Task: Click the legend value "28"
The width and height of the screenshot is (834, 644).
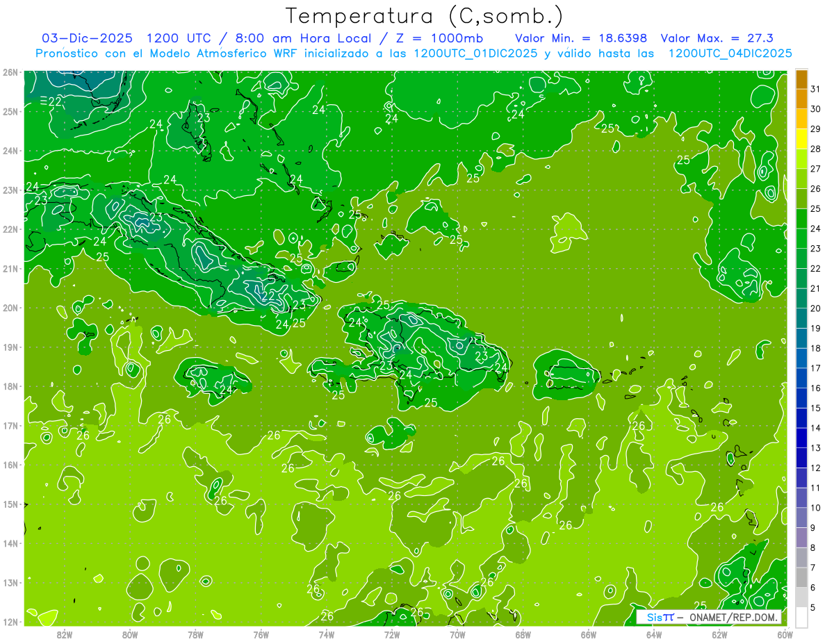Action: click(816, 149)
